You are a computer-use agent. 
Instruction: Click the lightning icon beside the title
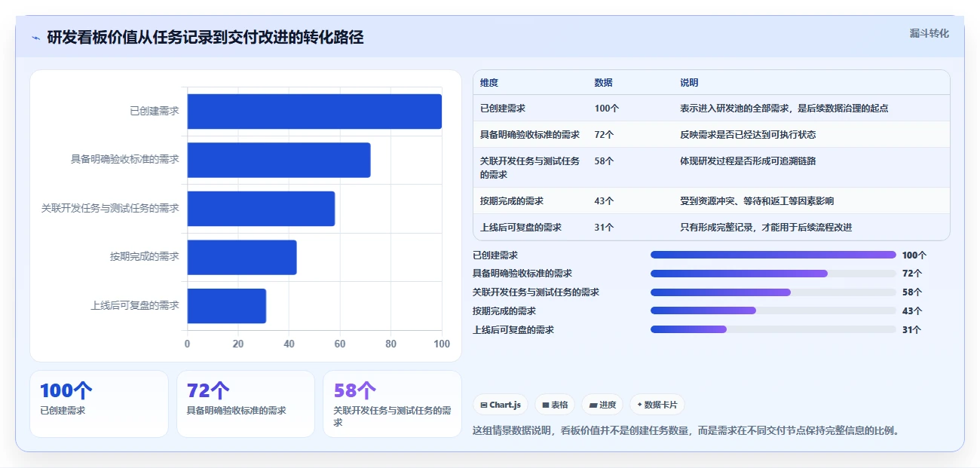35,38
